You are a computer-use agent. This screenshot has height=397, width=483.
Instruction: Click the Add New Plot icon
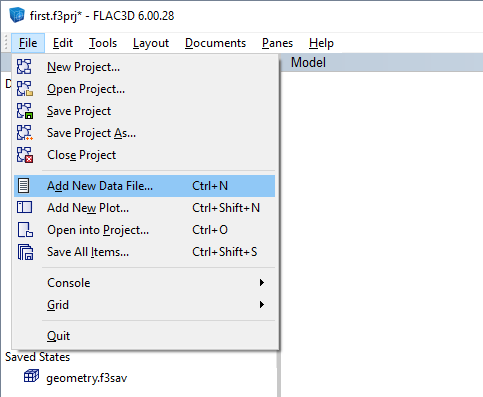[24, 207]
